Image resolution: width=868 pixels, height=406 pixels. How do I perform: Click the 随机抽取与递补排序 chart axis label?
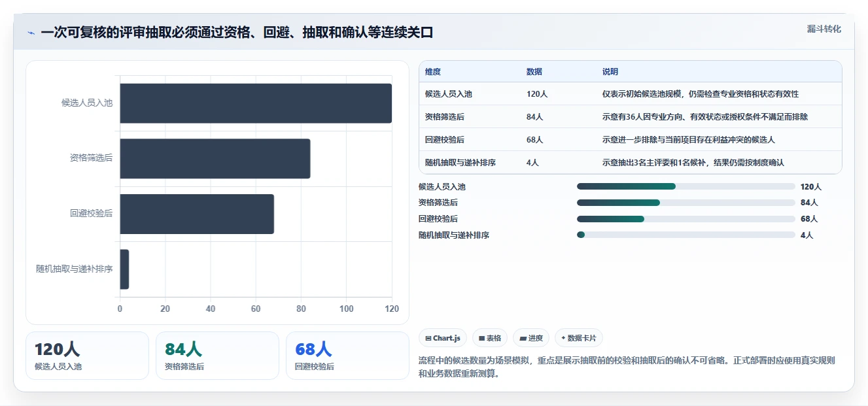point(75,269)
